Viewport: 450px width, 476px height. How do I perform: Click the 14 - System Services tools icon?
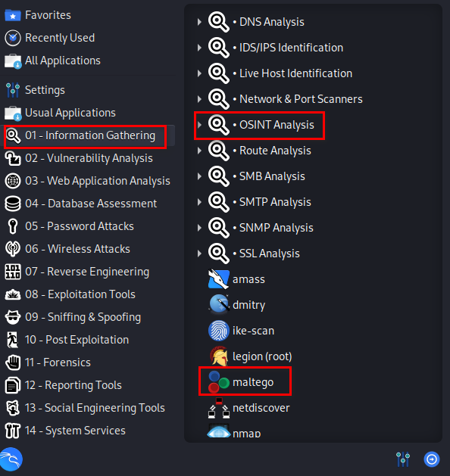[x=13, y=431]
